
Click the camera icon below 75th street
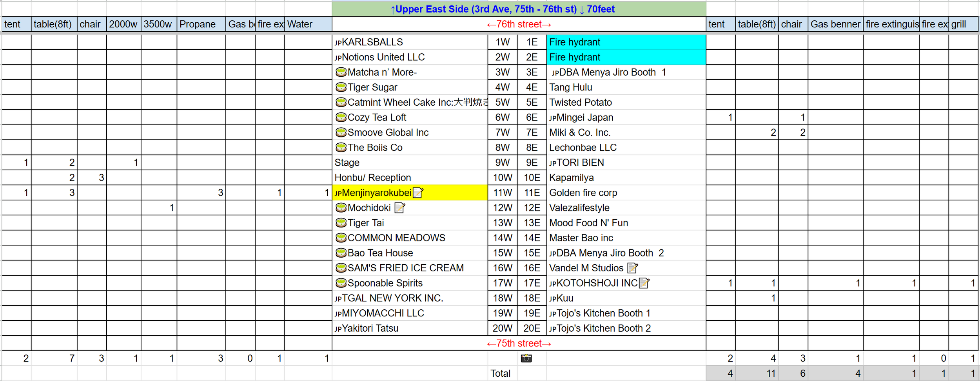click(526, 358)
